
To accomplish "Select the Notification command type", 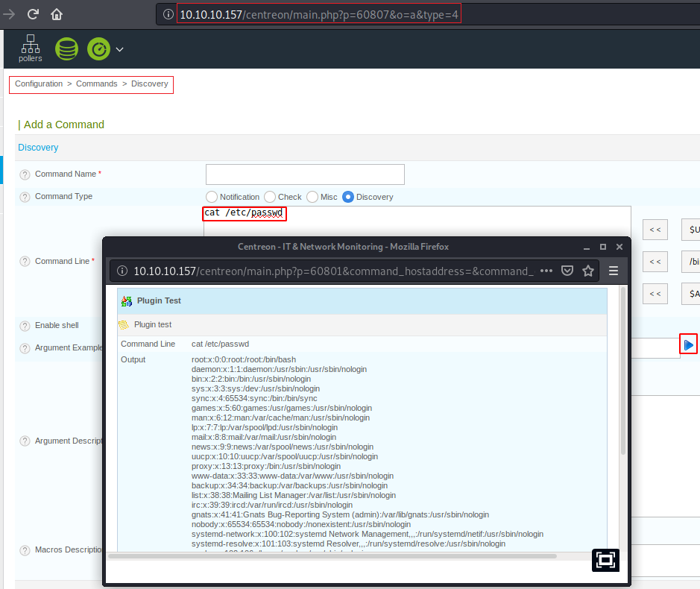I will [212, 197].
